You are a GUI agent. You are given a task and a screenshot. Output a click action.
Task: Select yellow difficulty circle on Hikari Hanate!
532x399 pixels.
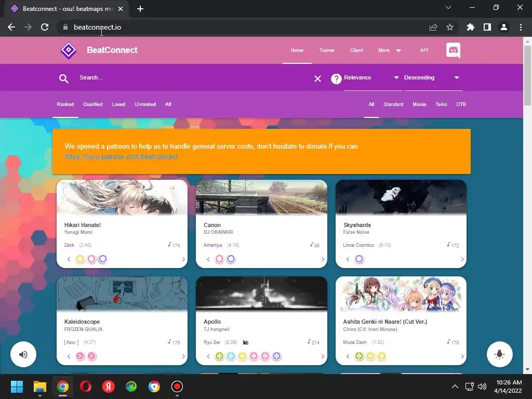click(x=80, y=259)
